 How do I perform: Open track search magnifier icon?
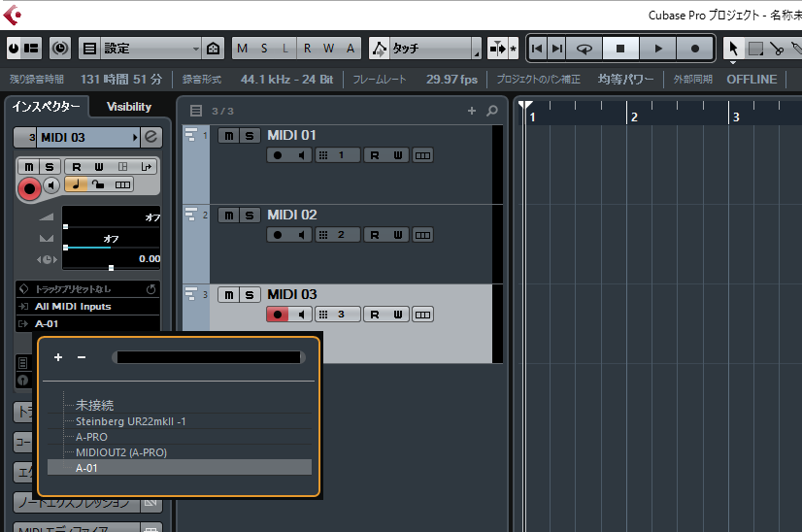click(x=492, y=111)
